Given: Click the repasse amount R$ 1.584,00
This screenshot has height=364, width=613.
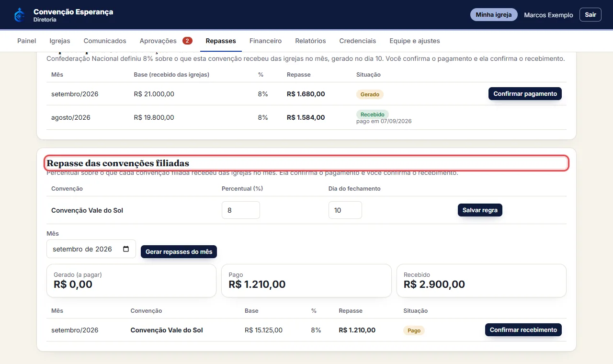Looking at the screenshot, I should (306, 117).
